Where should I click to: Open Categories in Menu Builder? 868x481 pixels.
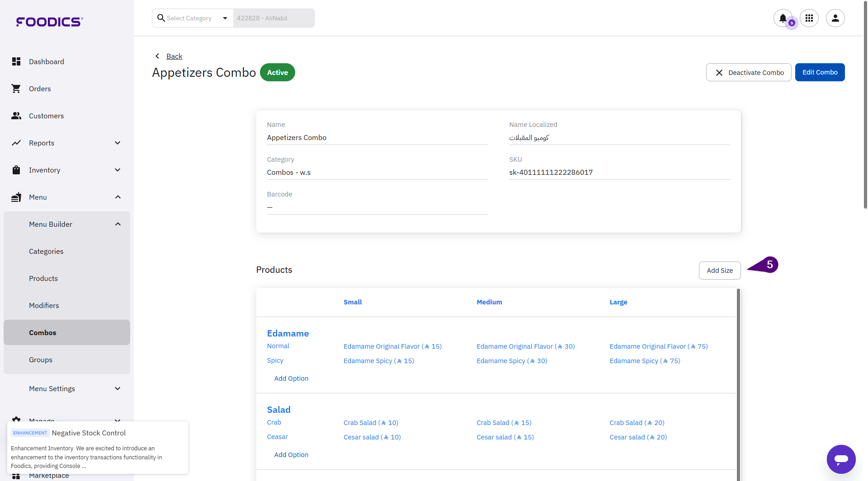[46, 251]
